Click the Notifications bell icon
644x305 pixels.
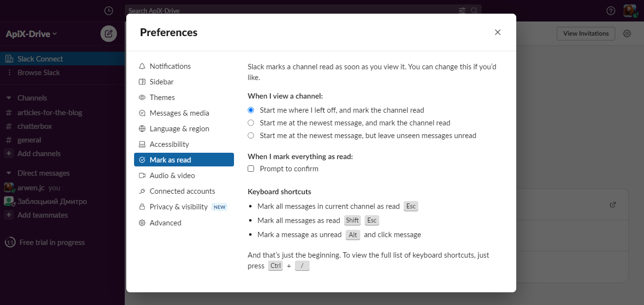pos(142,66)
